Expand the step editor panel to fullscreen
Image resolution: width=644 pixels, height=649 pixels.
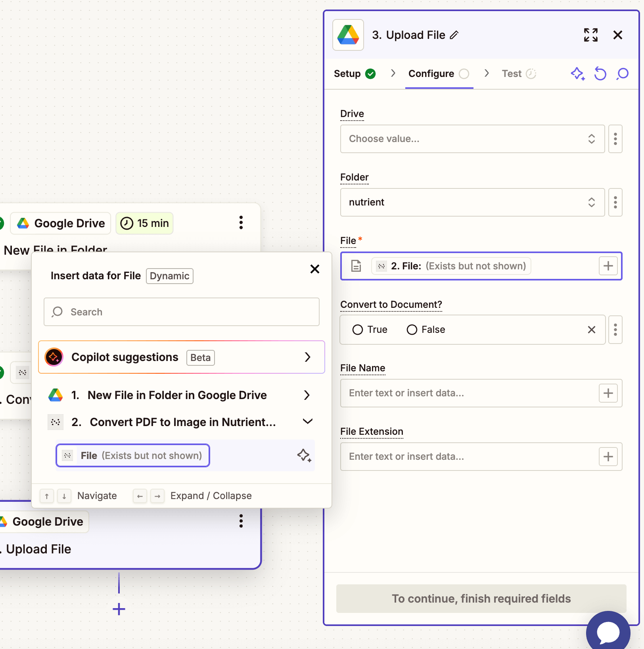click(590, 35)
